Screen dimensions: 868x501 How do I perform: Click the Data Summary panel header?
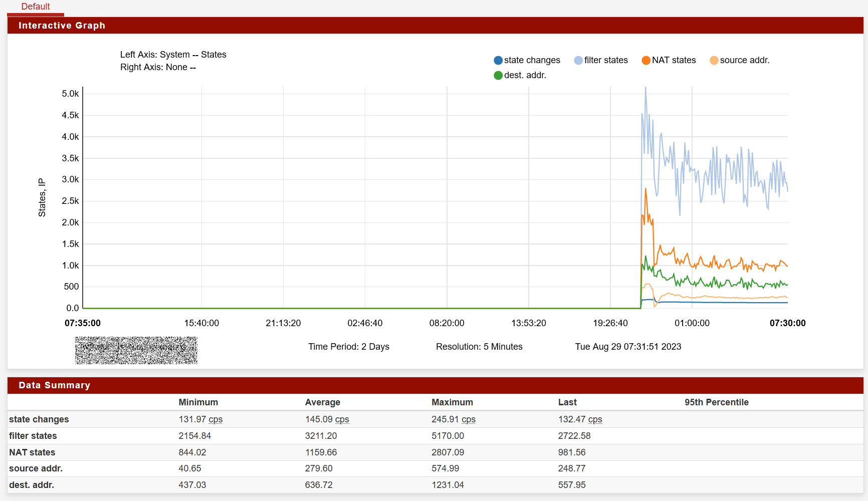(x=435, y=385)
